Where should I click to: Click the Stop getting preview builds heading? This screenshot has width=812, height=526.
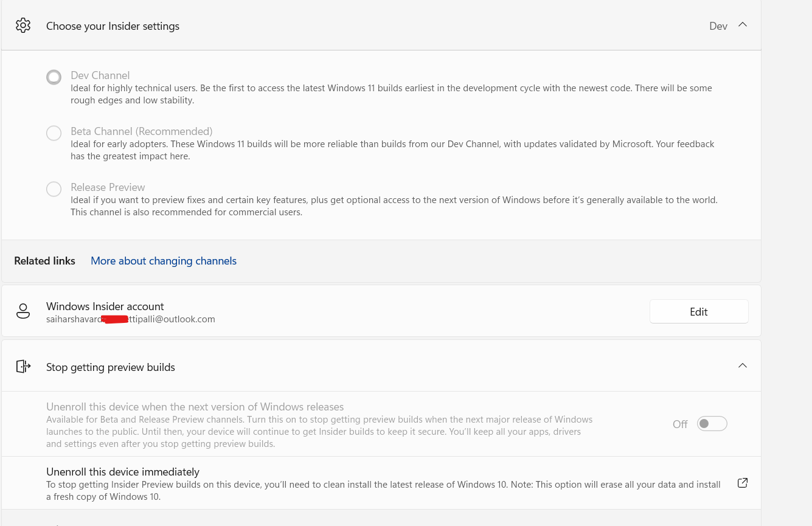tap(111, 367)
